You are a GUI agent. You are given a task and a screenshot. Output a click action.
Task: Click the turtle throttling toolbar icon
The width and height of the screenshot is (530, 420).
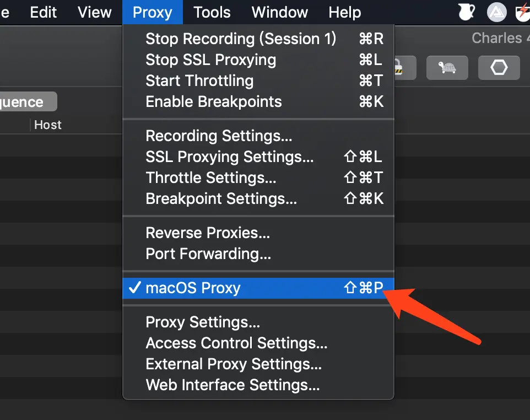tap(447, 68)
